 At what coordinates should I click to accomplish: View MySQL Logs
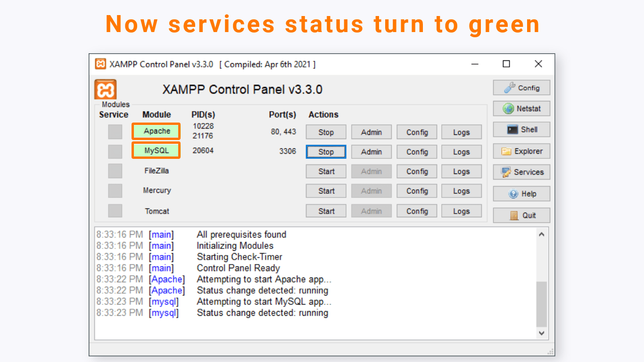click(x=462, y=152)
